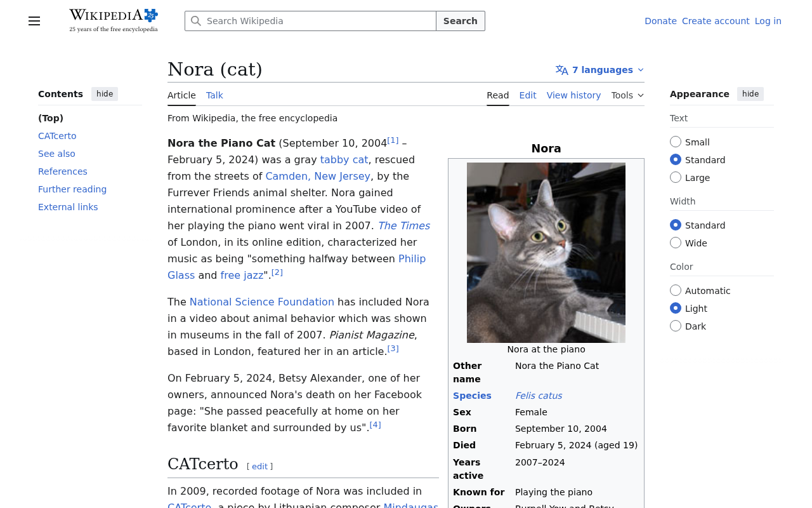The width and height of the screenshot is (812, 508).
Task: Select Light color mode
Action: 676,308
